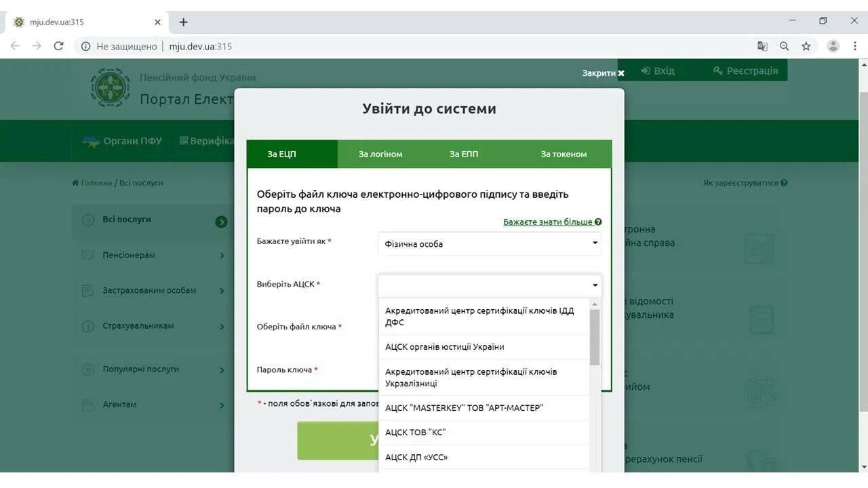Viewport: 868px width, 488px height.
Task: Expand Застрахованим особам with the chevron
Action: (222, 291)
